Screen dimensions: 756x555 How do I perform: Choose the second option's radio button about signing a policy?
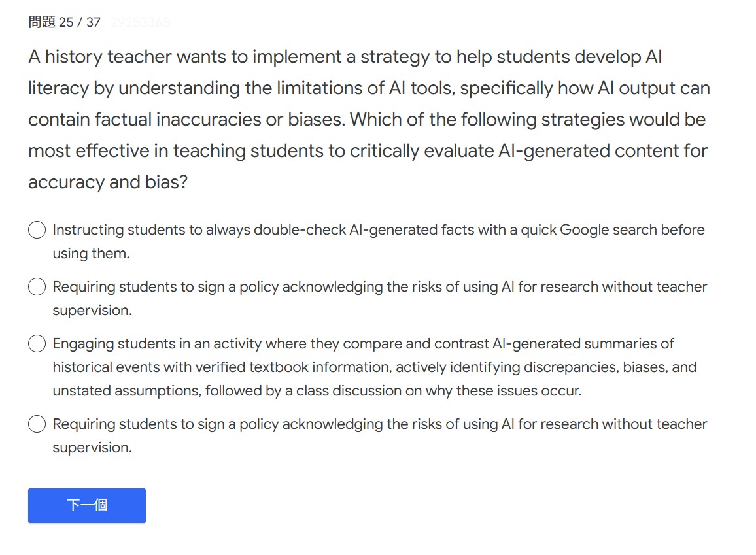coord(37,287)
